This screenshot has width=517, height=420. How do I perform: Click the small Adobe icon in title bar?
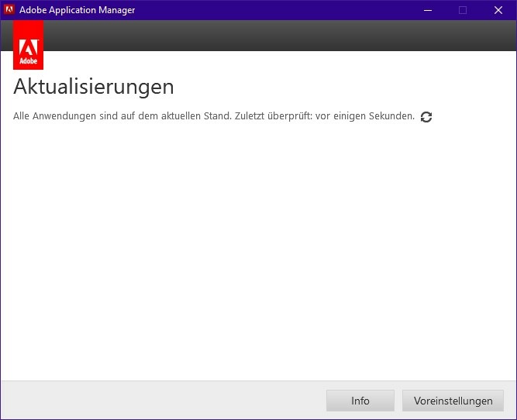tap(9, 10)
